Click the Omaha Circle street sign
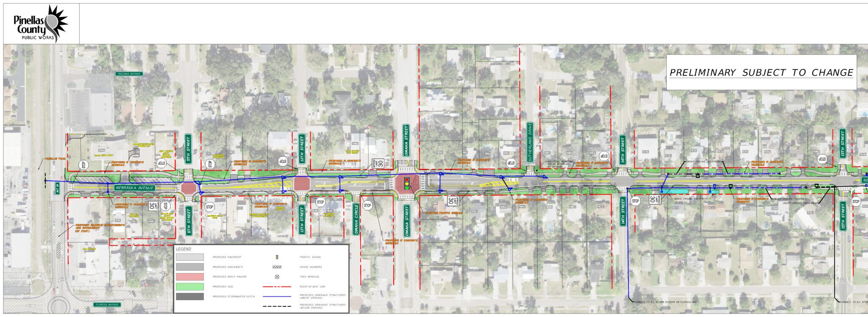Screen dimensions: 868x317 (356, 219)
